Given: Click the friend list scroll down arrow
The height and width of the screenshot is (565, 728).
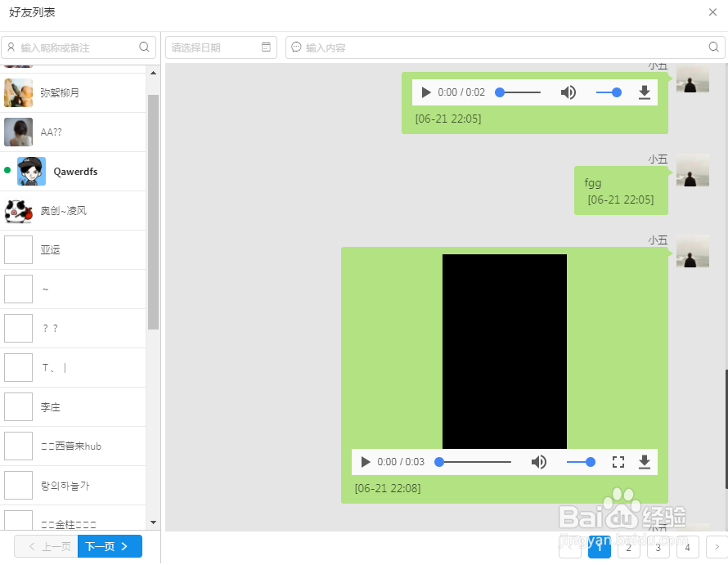Looking at the screenshot, I should coord(153,522).
